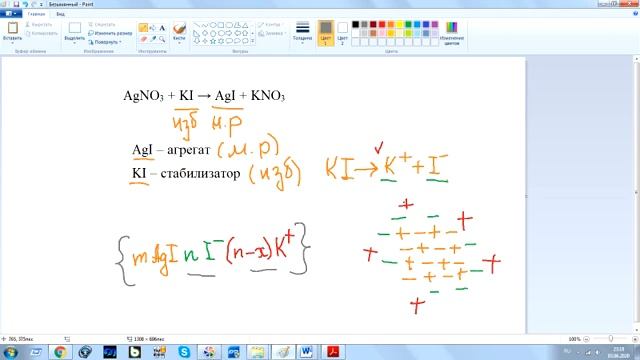
Task: Open Paint Help question mark
Action: [x=635, y=13]
